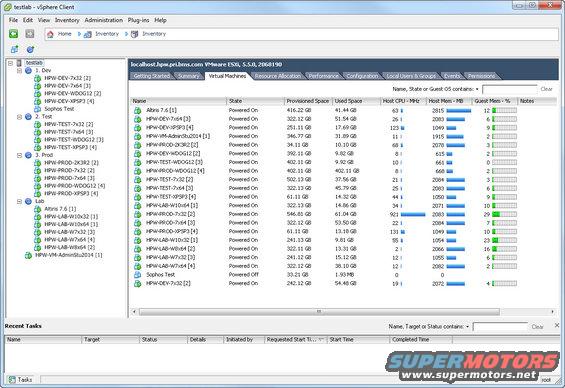Close the Recent Tasks panel
Screen dimensions: 565x388
557,325
